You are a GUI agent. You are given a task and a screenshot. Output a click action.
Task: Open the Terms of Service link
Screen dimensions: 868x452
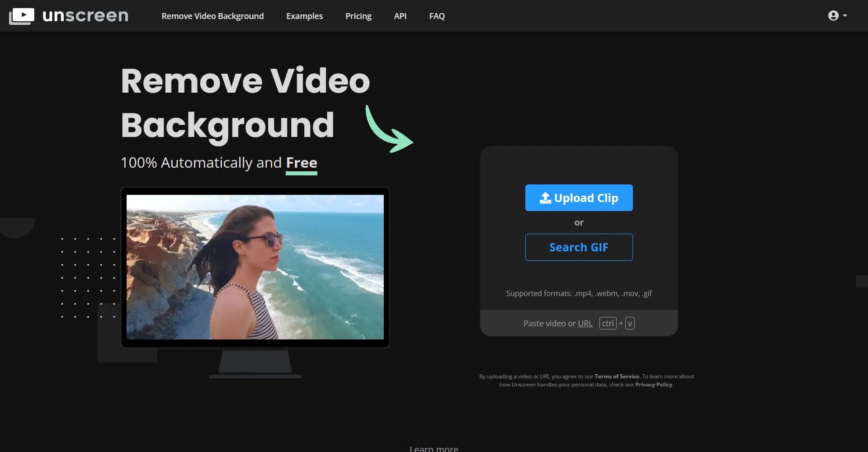tap(617, 377)
